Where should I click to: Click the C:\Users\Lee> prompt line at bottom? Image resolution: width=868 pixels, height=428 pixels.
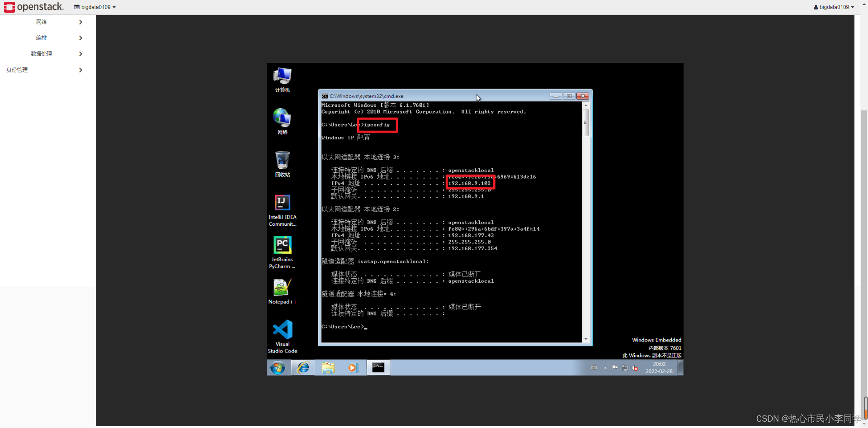[344, 327]
